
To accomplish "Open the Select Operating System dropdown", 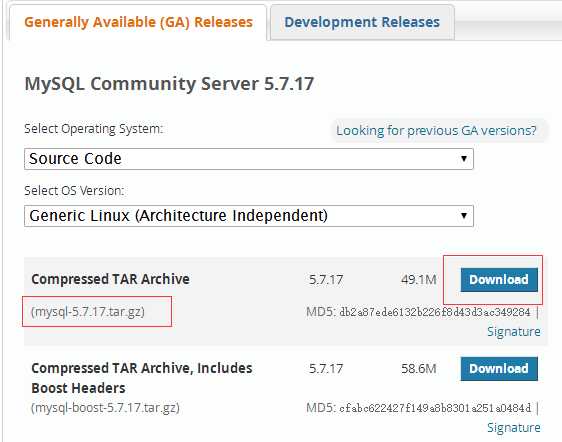I will pyautogui.click(x=249, y=159).
